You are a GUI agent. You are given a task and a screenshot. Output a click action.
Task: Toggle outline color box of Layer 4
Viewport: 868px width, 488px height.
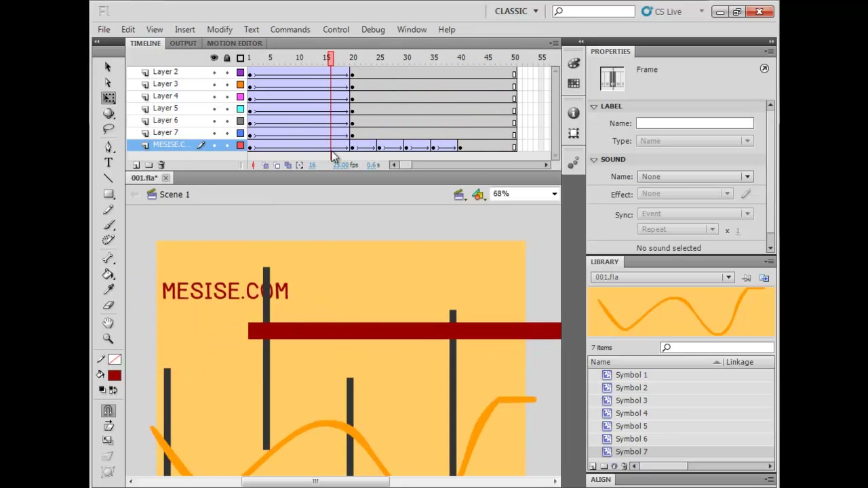coord(240,97)
